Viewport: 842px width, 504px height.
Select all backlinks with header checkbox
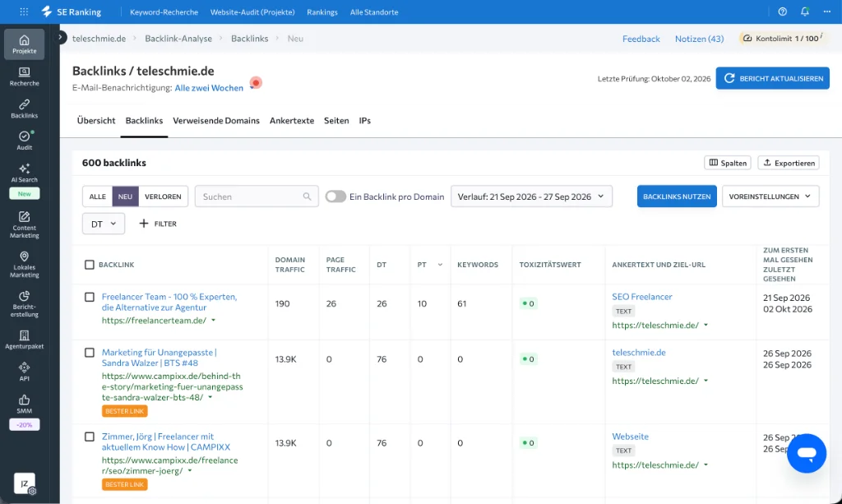click(89, 265)
